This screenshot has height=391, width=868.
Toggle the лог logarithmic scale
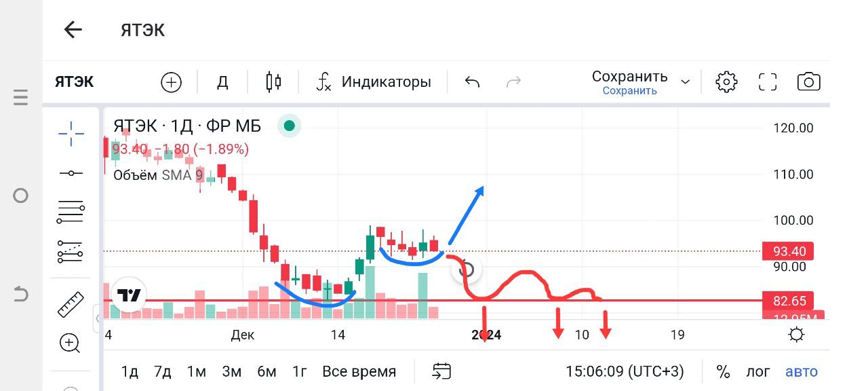758,371
